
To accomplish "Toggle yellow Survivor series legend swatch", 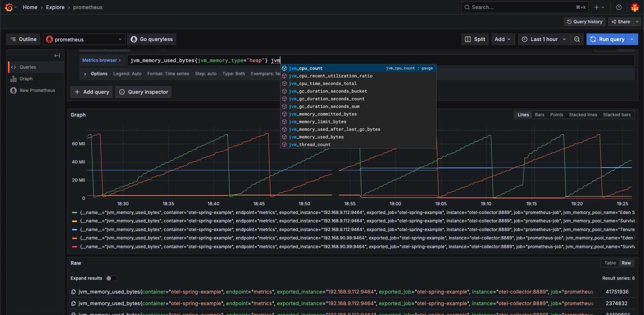I will coord(75,221).
